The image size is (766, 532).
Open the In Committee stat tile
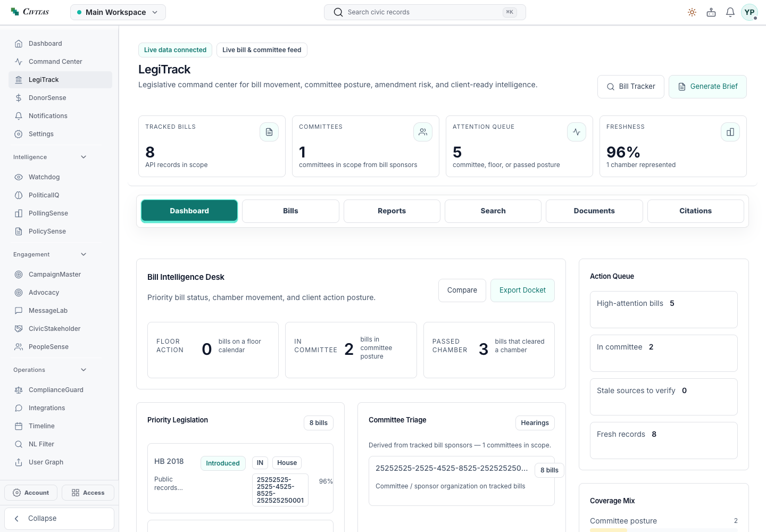pyautogui.click(x=351, y=350)
